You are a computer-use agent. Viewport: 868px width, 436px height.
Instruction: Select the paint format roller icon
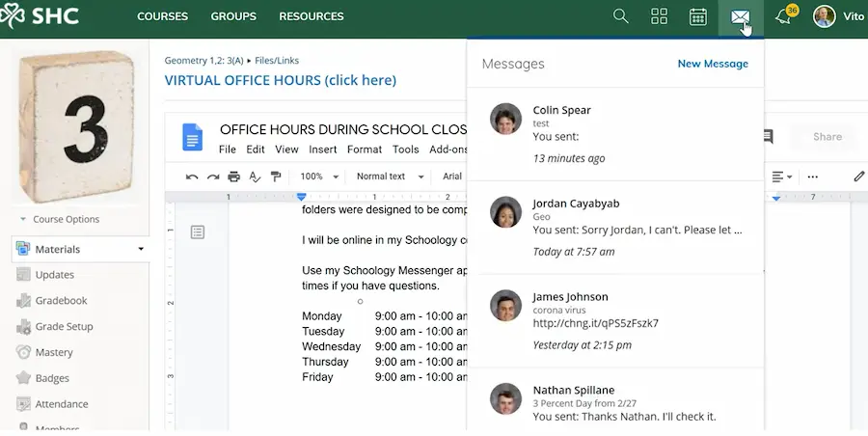coord(276,177)
